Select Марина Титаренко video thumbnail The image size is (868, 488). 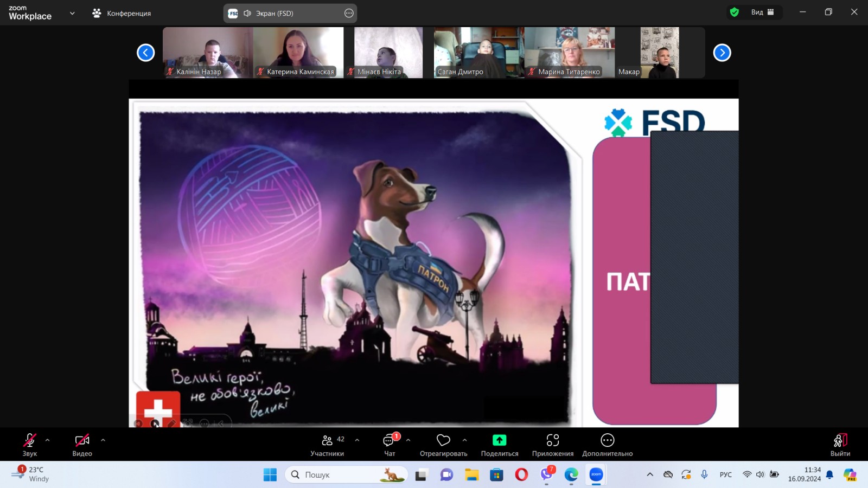(x=570, y=53)
